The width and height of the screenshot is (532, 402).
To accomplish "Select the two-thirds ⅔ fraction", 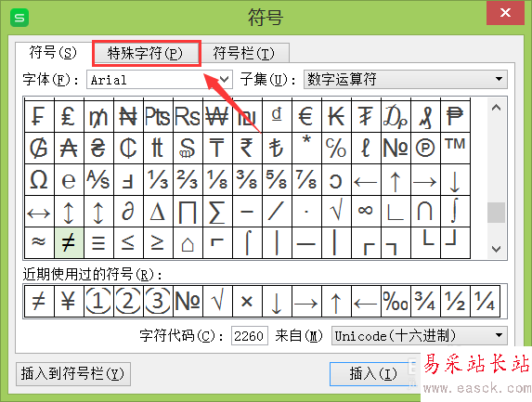I will coord(188,180).
